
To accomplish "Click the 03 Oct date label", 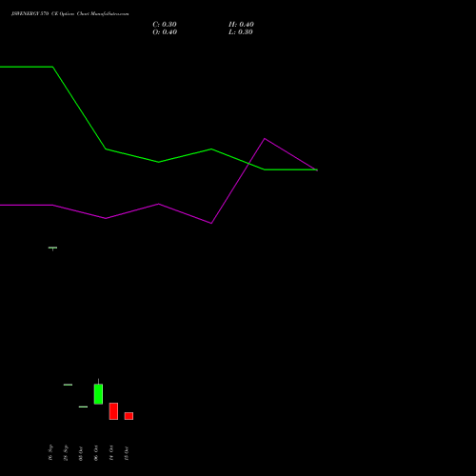I will (x=81, y=454).
